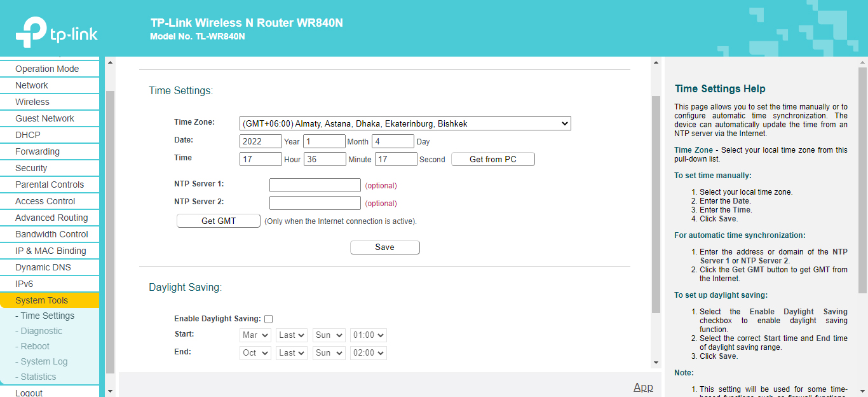Open the Wireless menu item
Screen dimensions: 868x397
[x=32, y=102]
